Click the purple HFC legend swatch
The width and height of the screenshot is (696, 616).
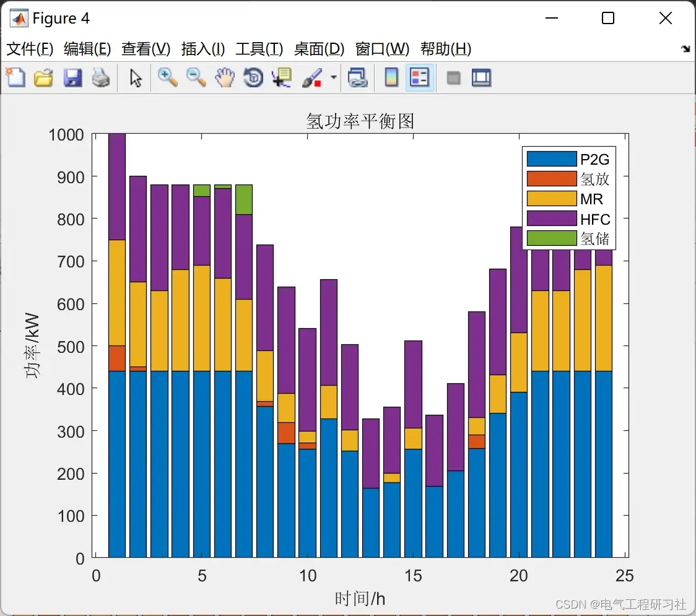552,219
